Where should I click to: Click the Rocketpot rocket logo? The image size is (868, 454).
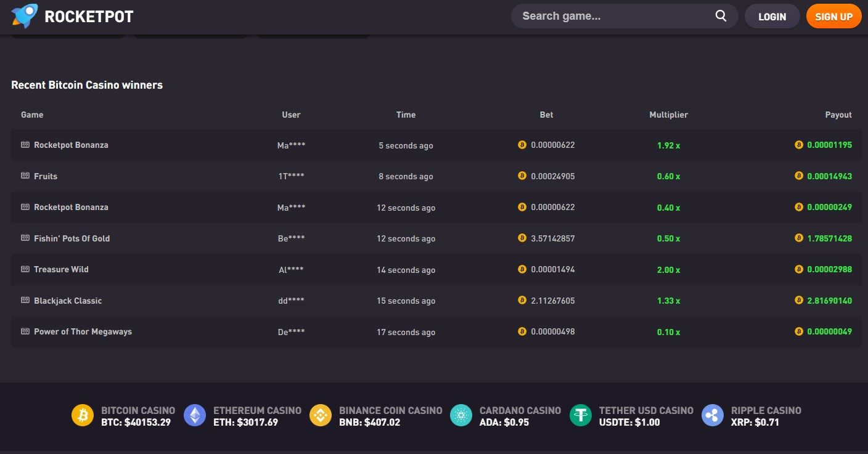(x=23, y=16)
